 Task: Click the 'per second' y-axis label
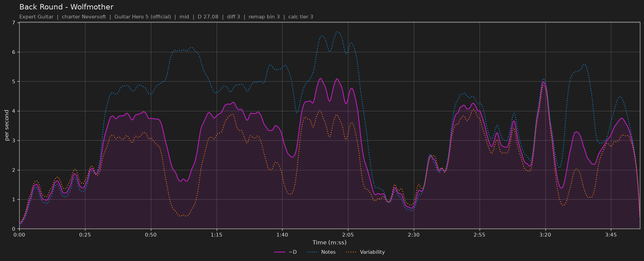pos(7,125)
